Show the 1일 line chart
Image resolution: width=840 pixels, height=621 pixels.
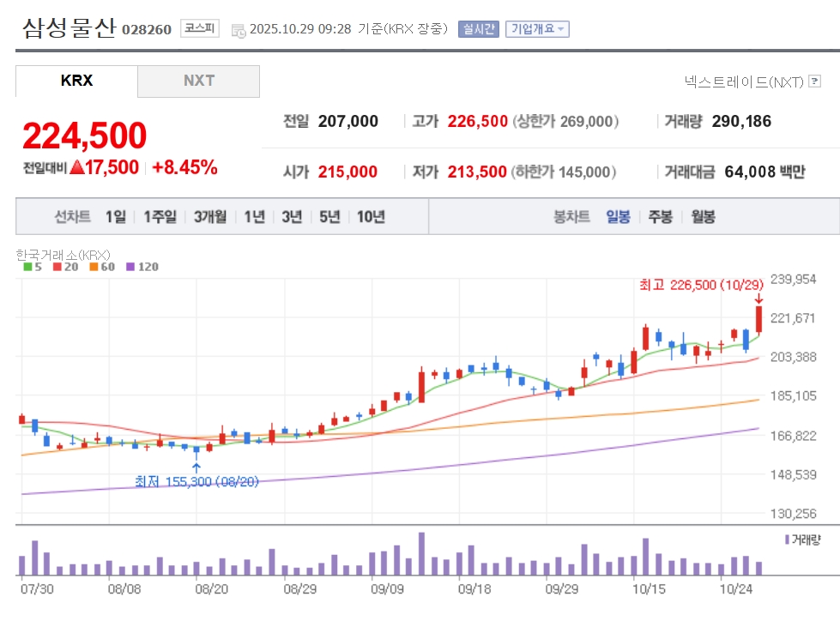pyautogui.click(x=115, y=217)
